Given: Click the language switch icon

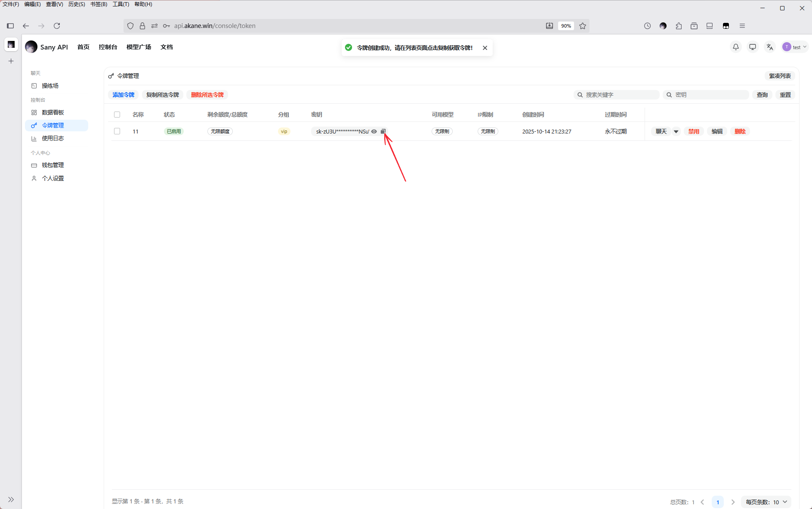Looking at the screenshot, I should click(770, 47).
